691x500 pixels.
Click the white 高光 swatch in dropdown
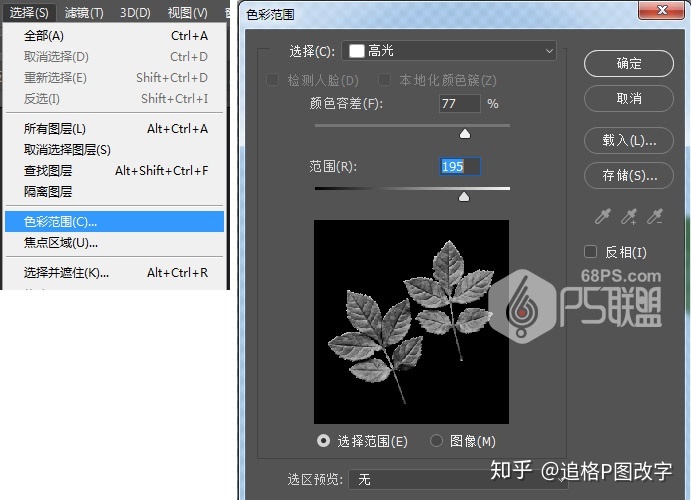[x=357, y=51]
